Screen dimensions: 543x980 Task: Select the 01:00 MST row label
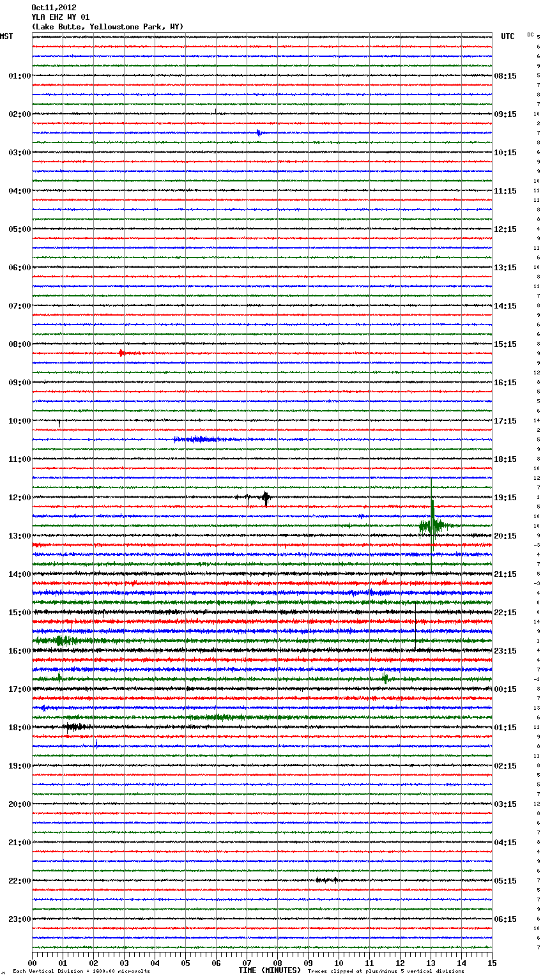pyautogui.click(x=20, y=76)
